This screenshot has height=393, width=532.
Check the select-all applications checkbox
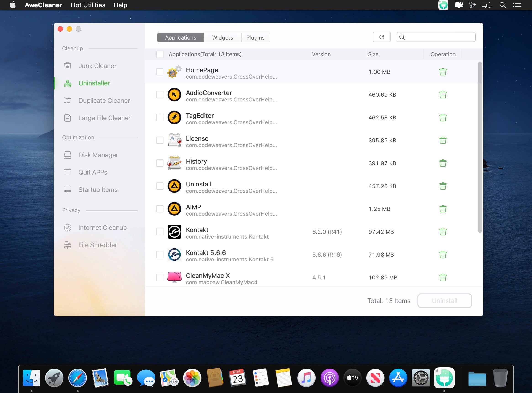click(x=160, y=54)
